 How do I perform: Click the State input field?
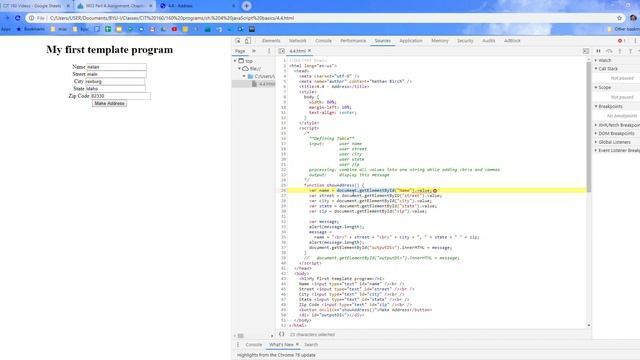[115, 89]
